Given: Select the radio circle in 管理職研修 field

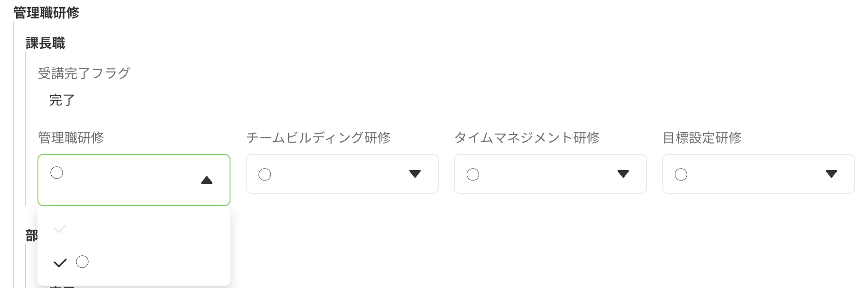Looking at the screenshot, I should pos(56,172).
